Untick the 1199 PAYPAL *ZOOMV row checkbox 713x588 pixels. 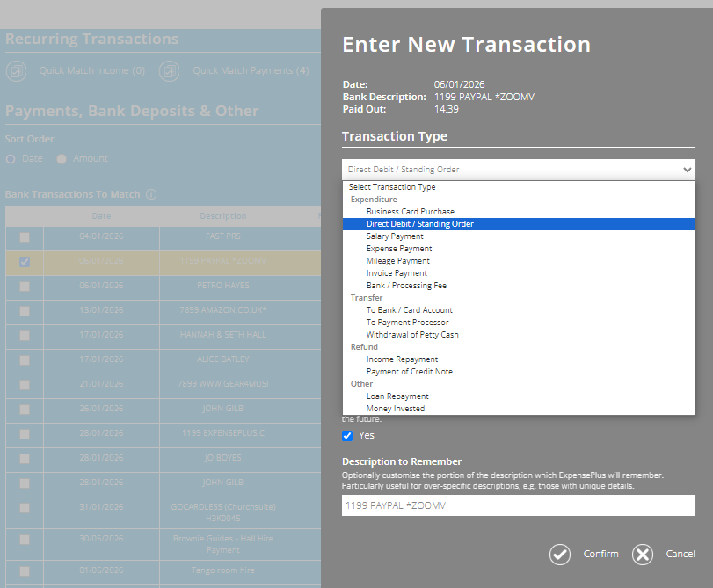[x=25, y=262]
